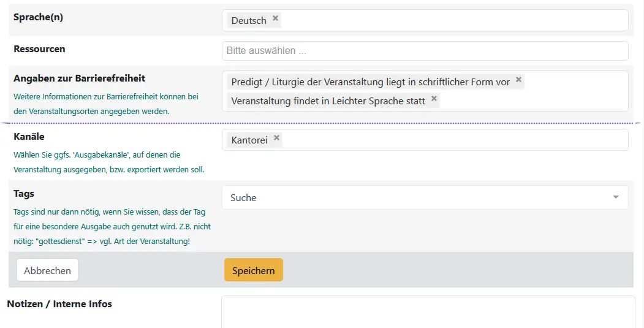The height and width of the screenshot is (328, 644).
Task: Click the 'Tags sind nur dann nötig' help text
Action: click(112, 226)
